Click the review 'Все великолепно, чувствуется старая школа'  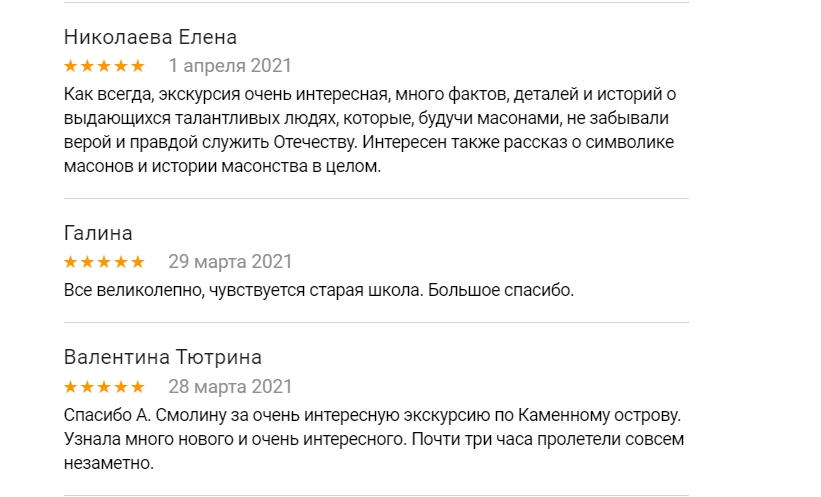click(x=318, y=291)
